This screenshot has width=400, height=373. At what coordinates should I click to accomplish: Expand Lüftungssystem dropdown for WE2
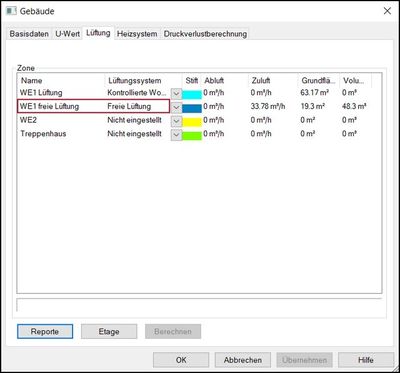click(x=176, y=121)
